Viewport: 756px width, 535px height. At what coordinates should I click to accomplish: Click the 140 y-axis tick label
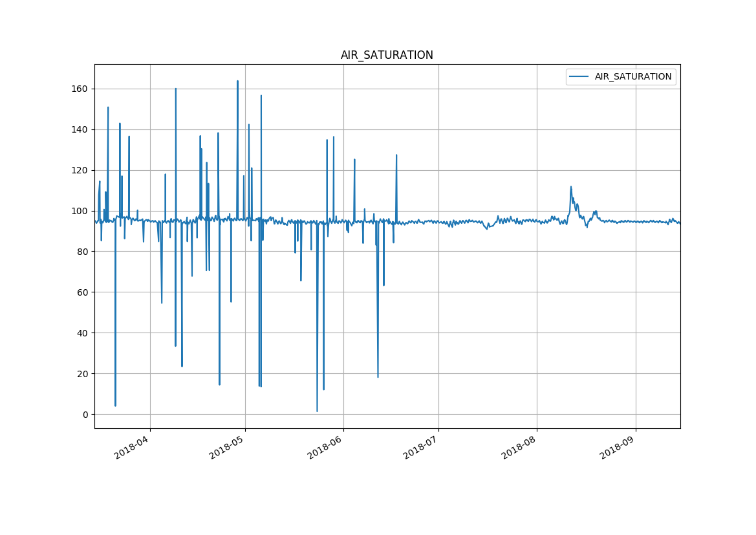click(x=80, y=129)
